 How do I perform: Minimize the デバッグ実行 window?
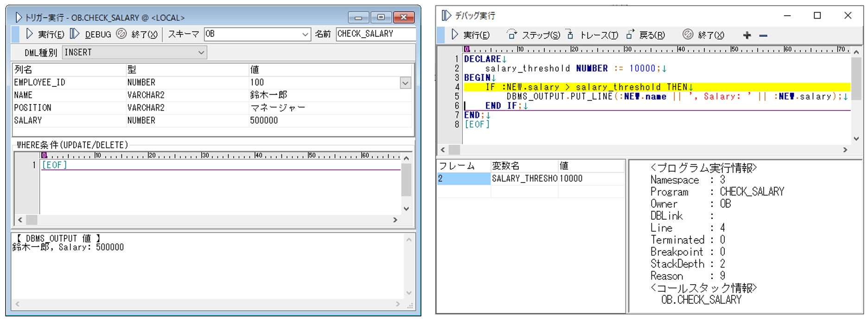(x=787, y=15)
